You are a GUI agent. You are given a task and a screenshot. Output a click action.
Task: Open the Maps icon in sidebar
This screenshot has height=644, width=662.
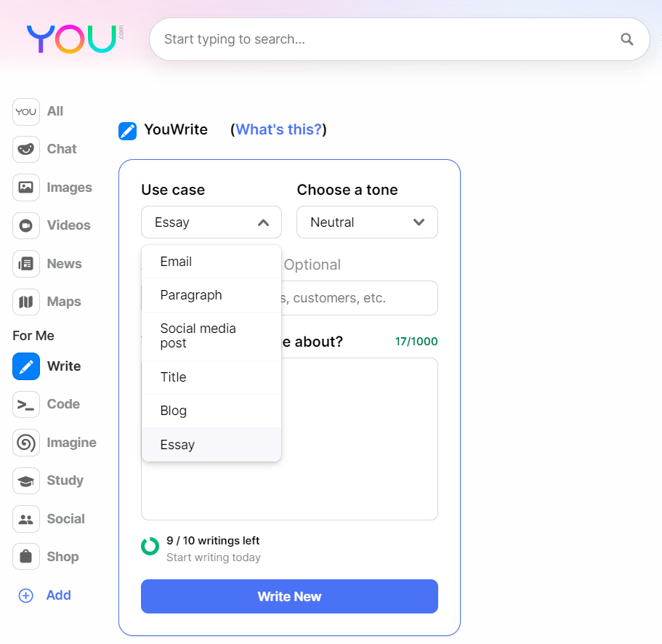(x=26, y=302)
